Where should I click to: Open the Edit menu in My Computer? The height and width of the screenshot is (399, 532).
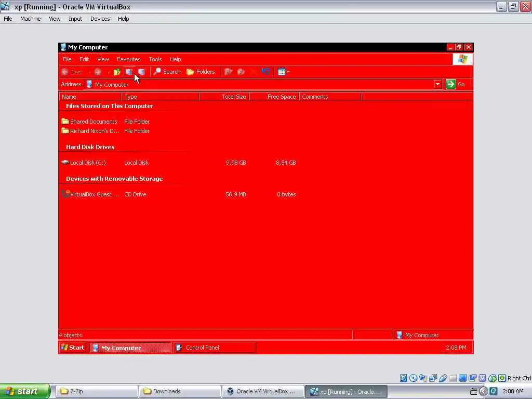pos(84,59)
